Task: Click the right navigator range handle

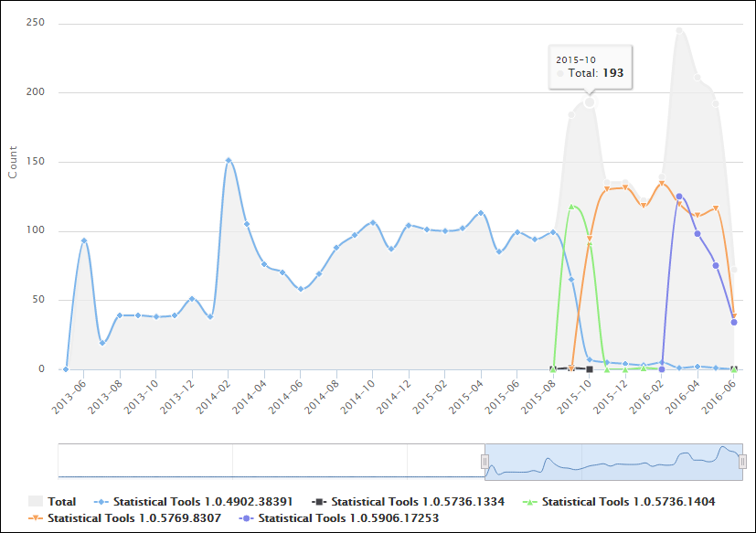Action: point(742,462)
